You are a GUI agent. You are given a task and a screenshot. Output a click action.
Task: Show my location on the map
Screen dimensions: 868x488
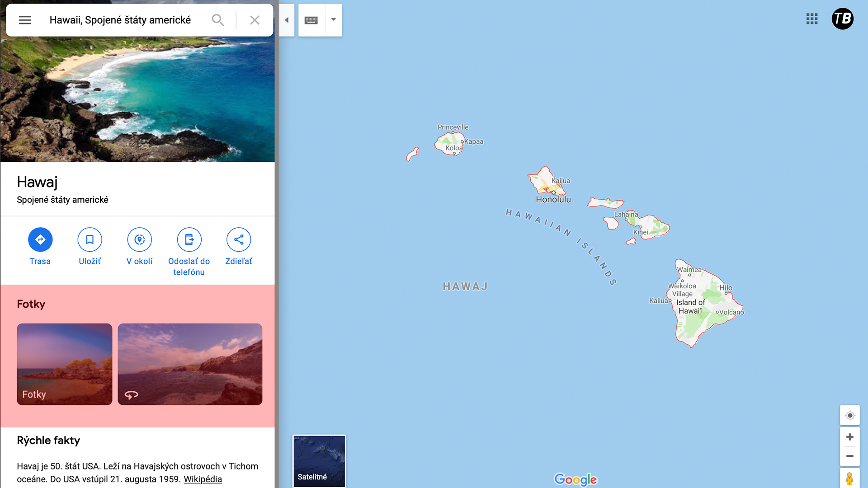coord(850,415)
